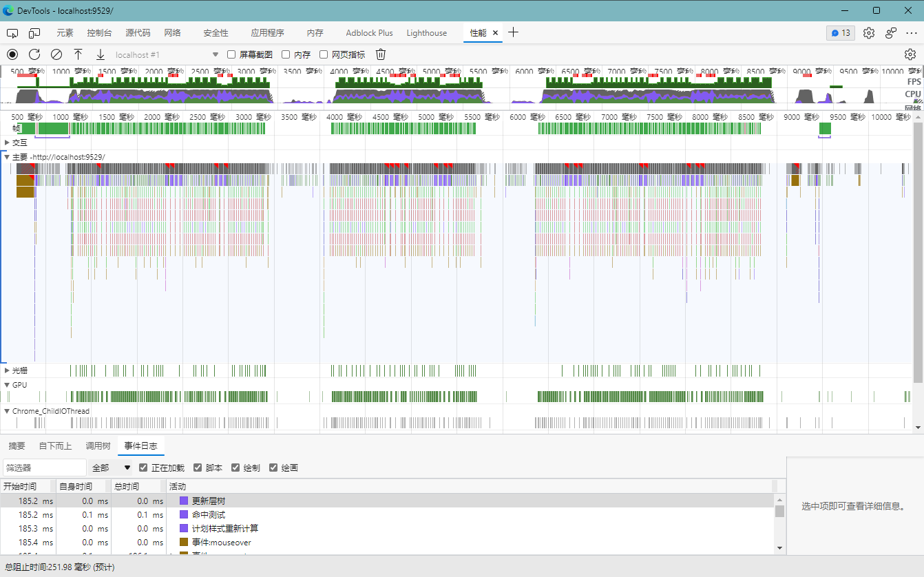Open DevTools settings gear icon
Screen dimensions: 924x577
click(x=869, y=33)
